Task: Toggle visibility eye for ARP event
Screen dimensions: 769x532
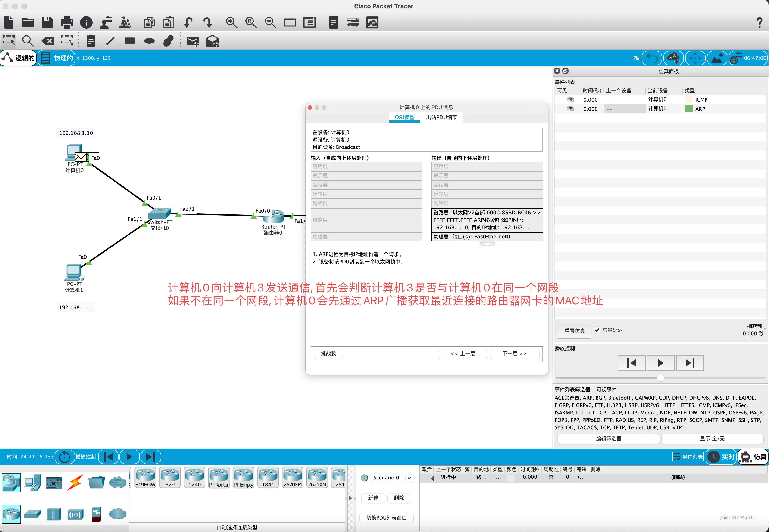Action: tap(570, 109)
